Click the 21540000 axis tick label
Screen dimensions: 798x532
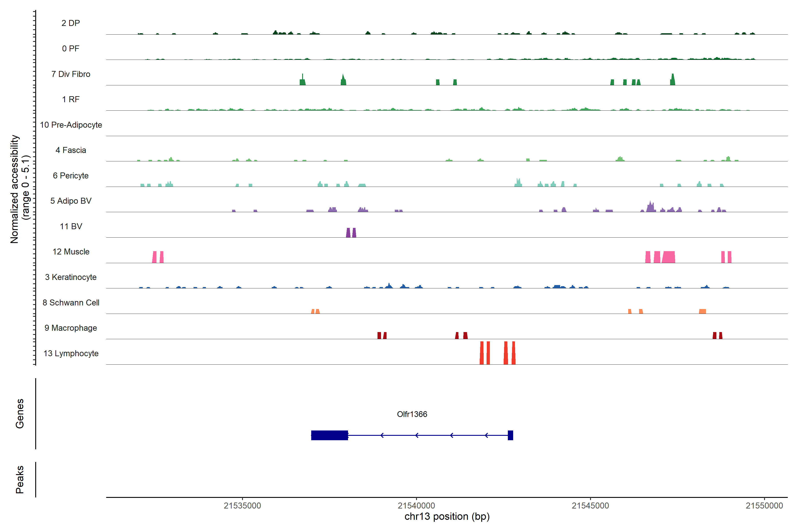416,506
